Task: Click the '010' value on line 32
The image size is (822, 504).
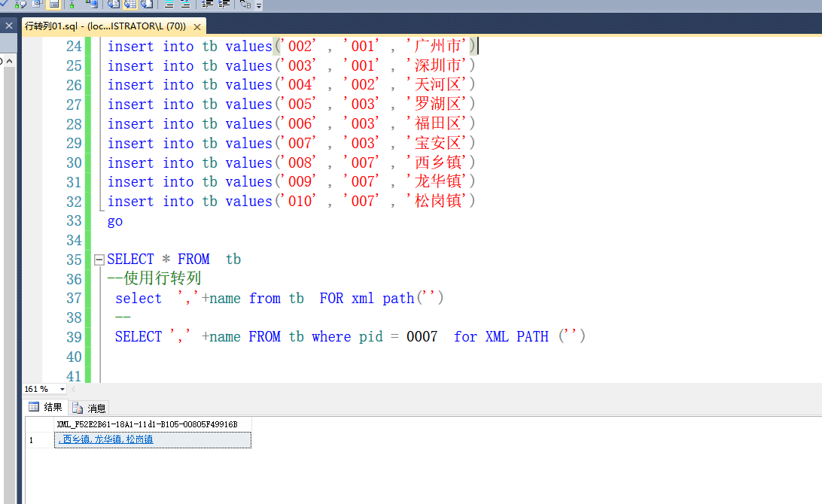Action: coord(300,201)
